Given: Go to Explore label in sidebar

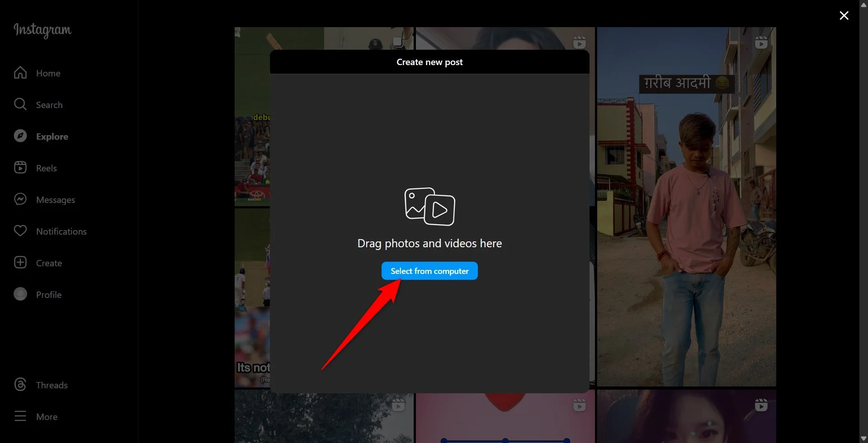Looking at the screenshot, I should [x=52, y=137].
